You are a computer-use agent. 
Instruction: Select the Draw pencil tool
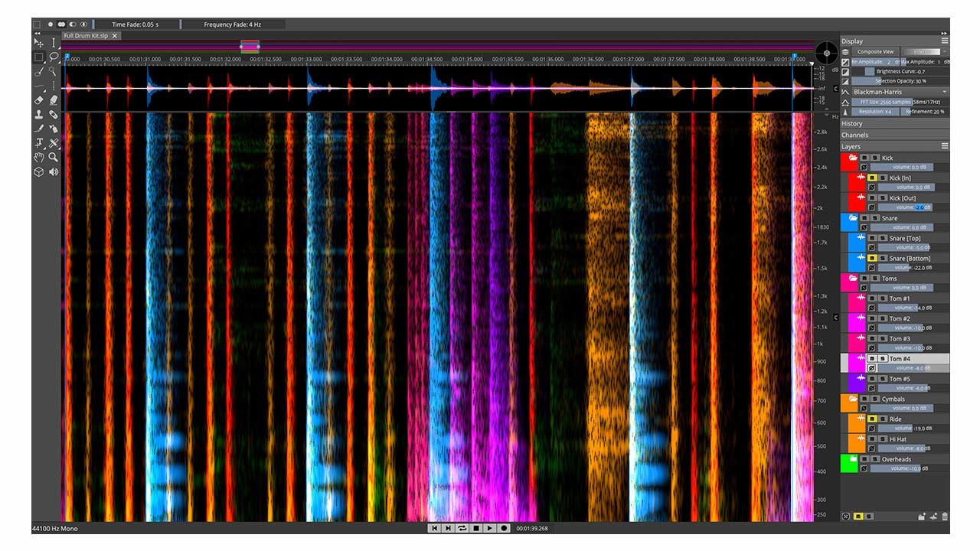pyautogui.click(x=38, y=129)
